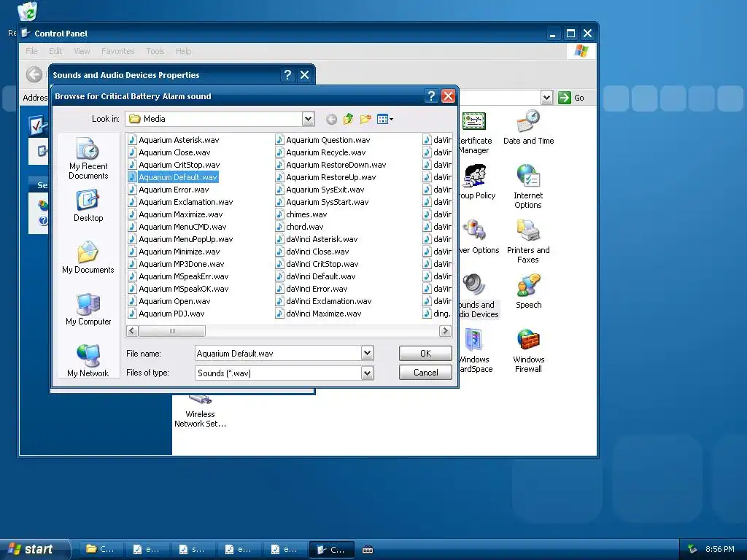Image resolution: width=747 pixels, height=560 pixels.
Task: Open the View menu in Control Panel
Action: click(x=82, y=51)
